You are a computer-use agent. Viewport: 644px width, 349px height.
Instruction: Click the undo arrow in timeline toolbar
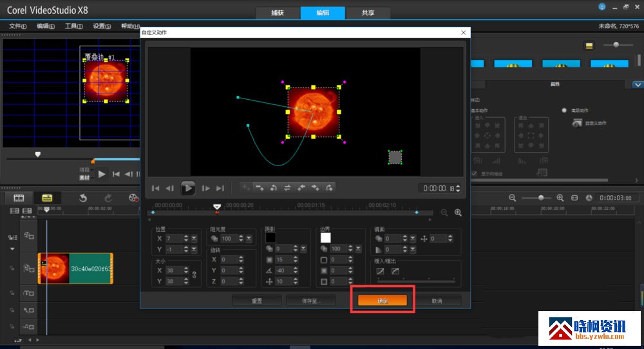(83, 198)
